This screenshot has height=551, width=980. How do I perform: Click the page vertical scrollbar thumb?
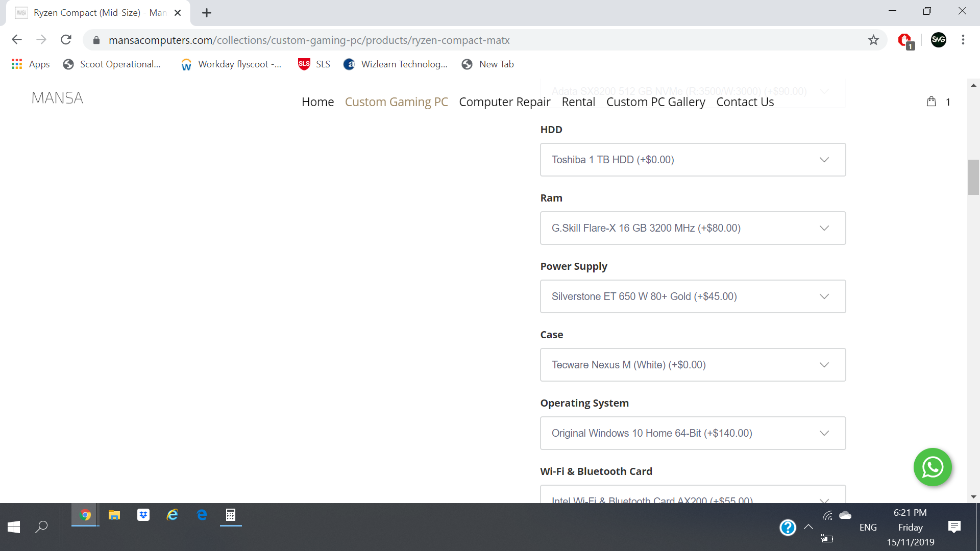point(973,177)
